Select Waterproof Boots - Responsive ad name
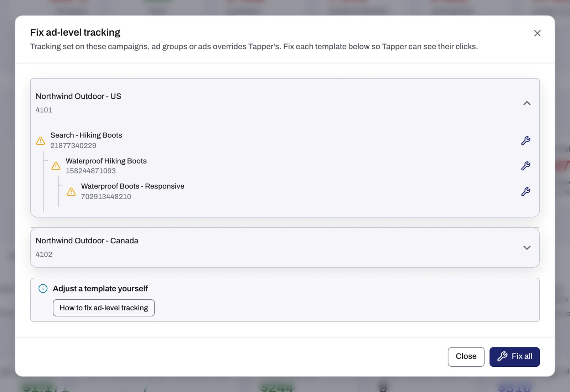This screenshot has height=392, width=570. click(x=133, y=186)
